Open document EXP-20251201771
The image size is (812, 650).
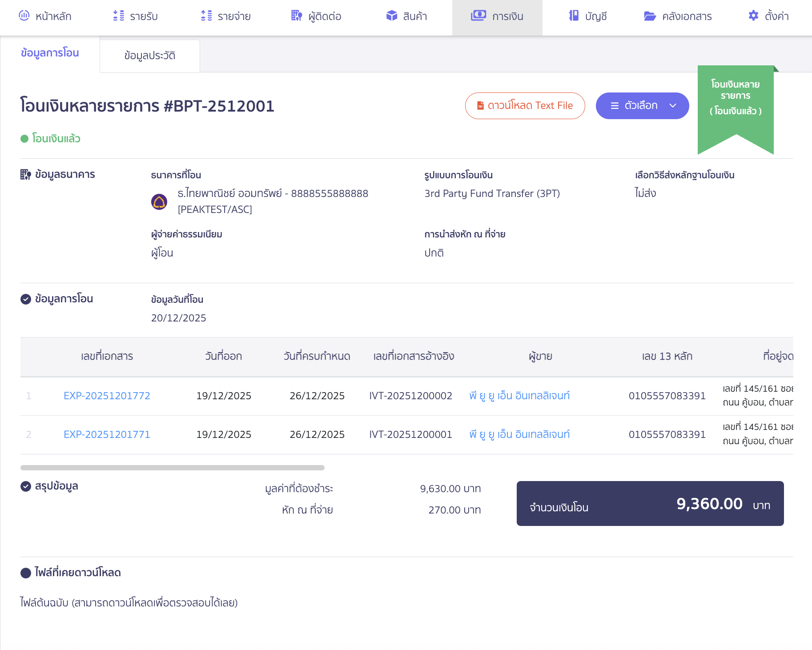tap(107, 434)
